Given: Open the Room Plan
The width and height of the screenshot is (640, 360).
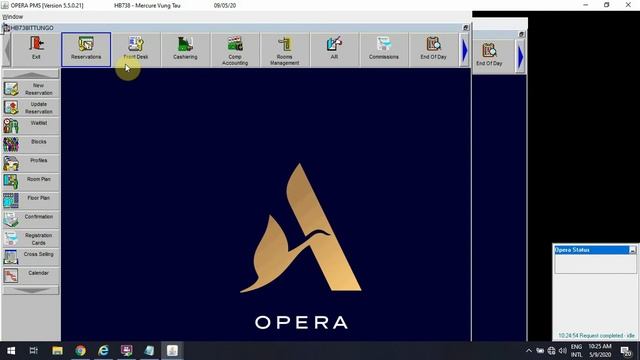Looking at the screenshot, I should 31,183.
